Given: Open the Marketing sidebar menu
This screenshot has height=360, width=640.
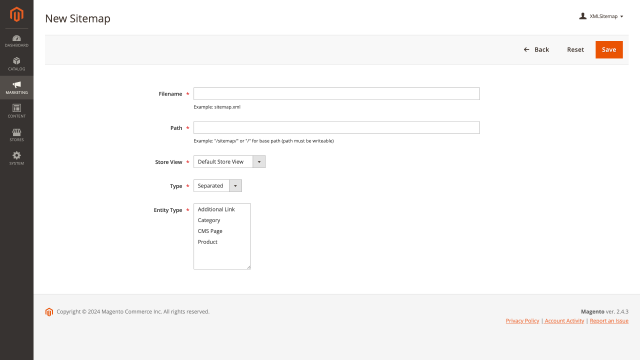Looking at the screenshot, I should (x=16, y=87).
